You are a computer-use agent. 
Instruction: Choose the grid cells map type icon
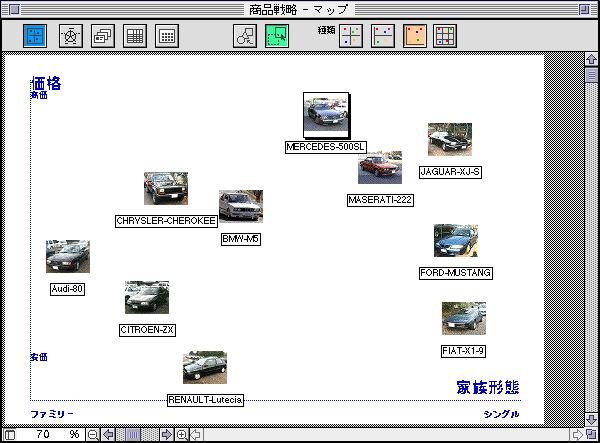[445, 36]
